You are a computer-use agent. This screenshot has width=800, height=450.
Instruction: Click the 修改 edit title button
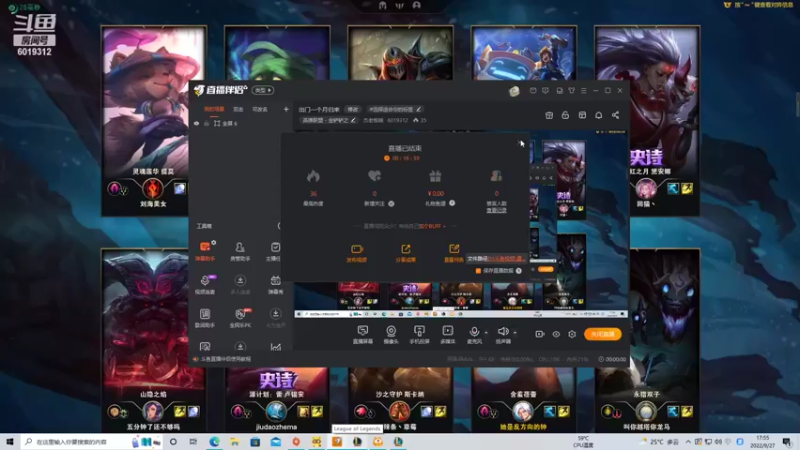point(353,109)
